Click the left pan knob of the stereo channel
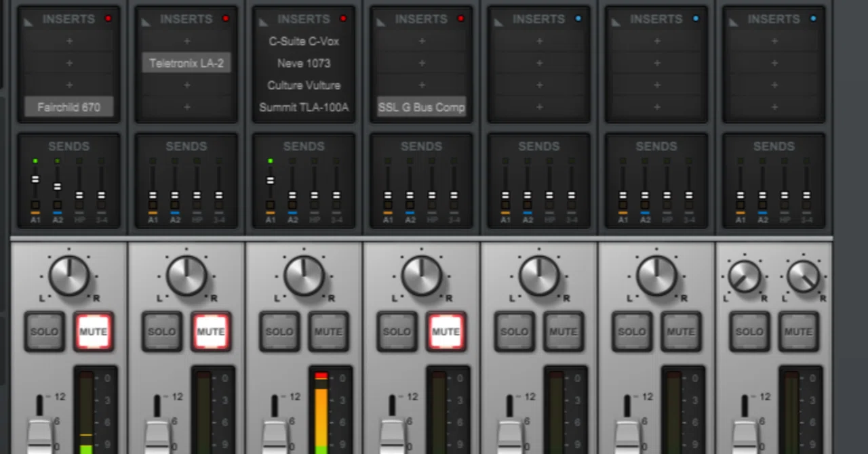The width and height of the screenshot is (868, 454). [745, 276]
